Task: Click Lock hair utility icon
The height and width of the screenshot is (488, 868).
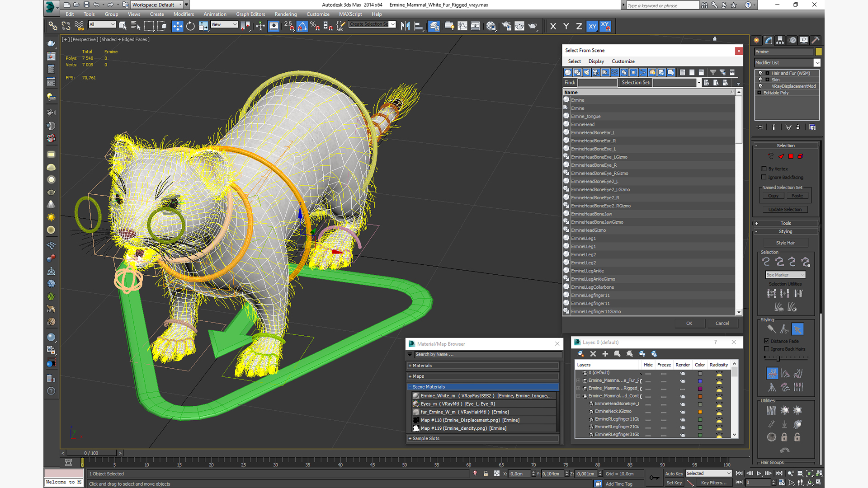Action: pos(784,437)
